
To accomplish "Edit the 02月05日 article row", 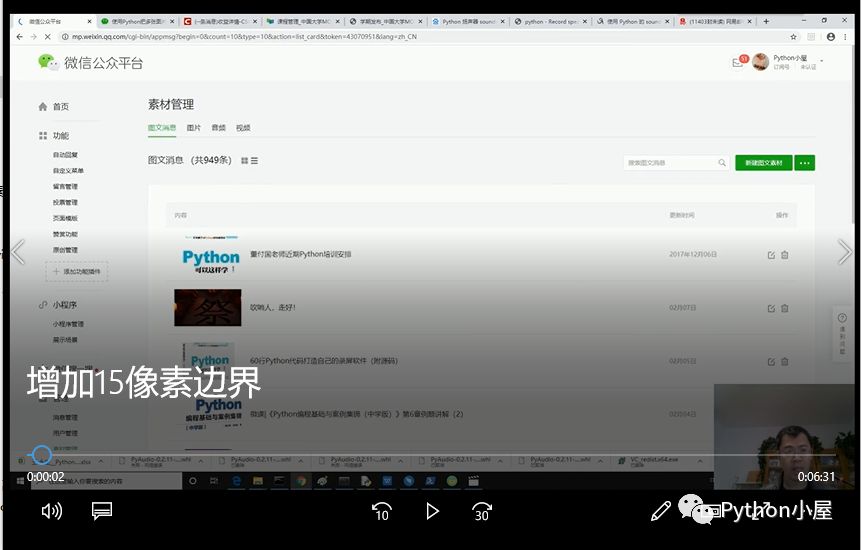I will point(771,362).
